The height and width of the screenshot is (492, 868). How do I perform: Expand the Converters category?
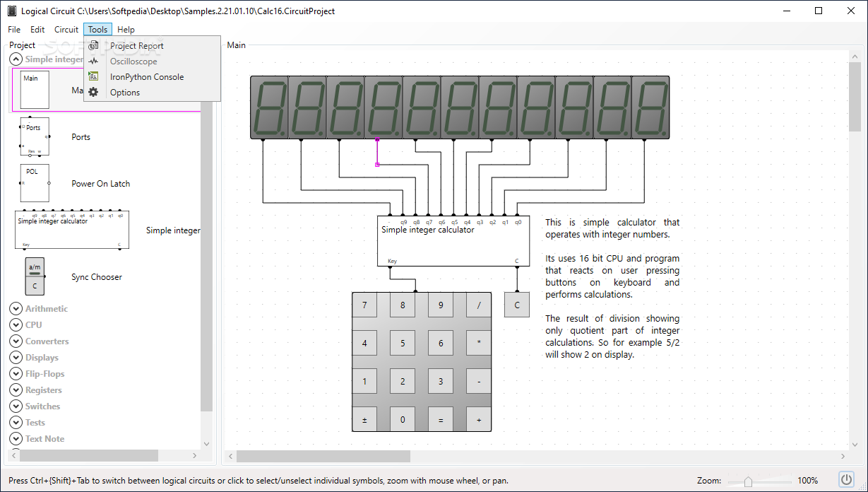coord(16,341)
